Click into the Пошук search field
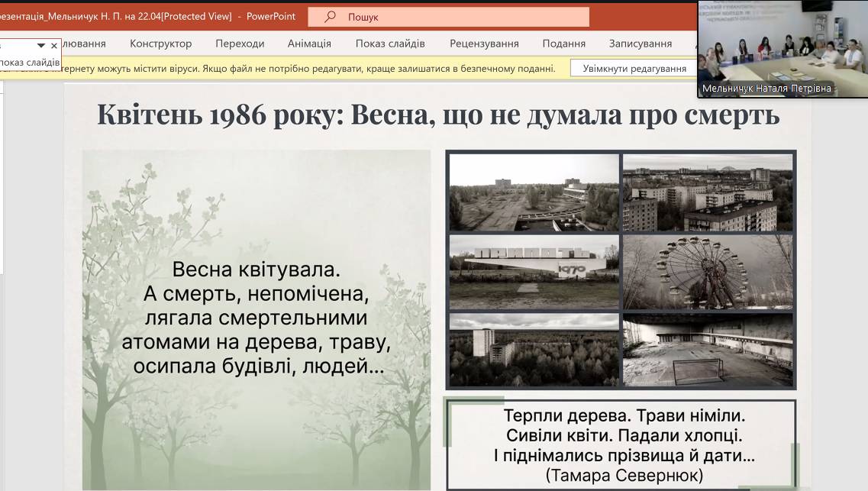The image size is (868, 491). tap(458, 17)
